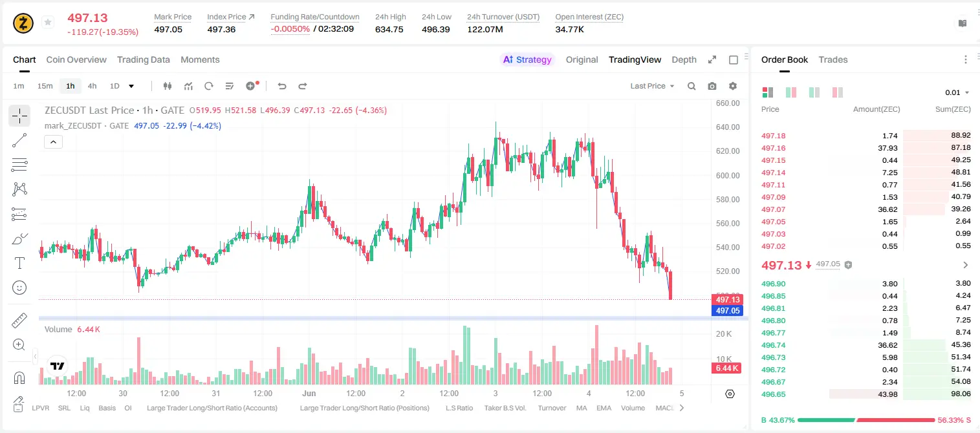
Task: Select the text annotation tool
Action: [x=19, y=263]
